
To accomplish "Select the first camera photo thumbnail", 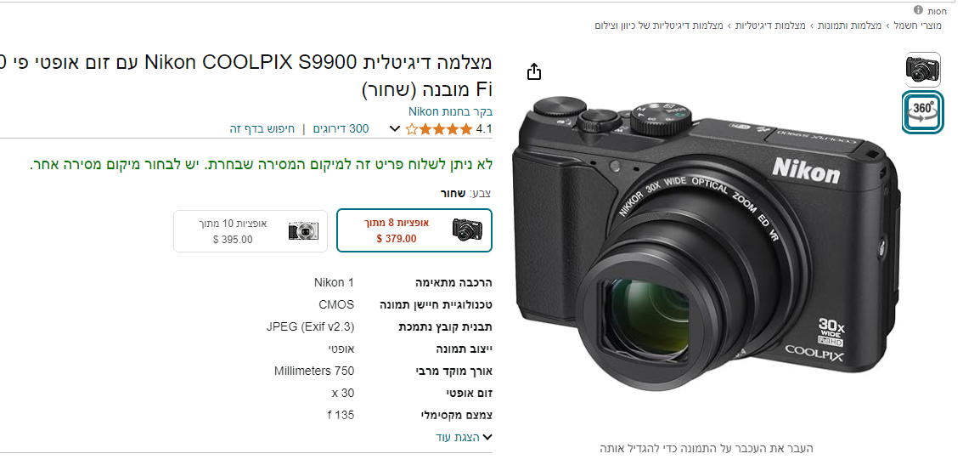I will [x=923, y=70].
